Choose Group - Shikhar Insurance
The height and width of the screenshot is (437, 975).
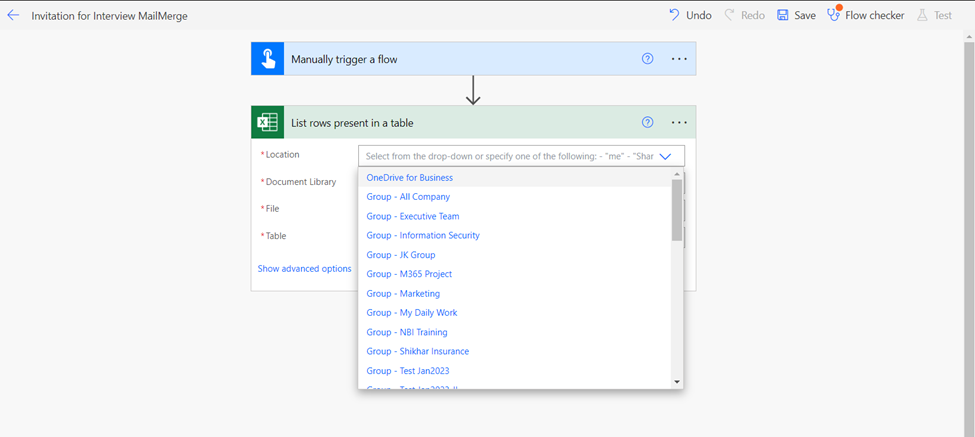515,351
